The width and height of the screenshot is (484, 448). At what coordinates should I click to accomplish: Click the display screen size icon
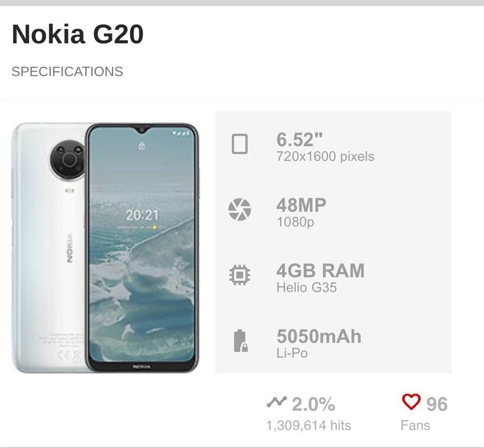pos(239,144)
